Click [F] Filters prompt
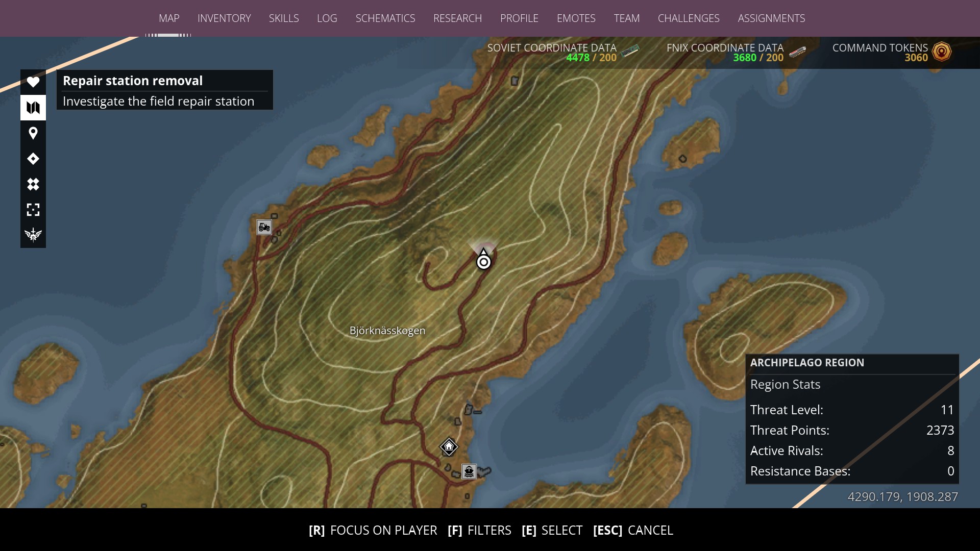 pos(479,531)
